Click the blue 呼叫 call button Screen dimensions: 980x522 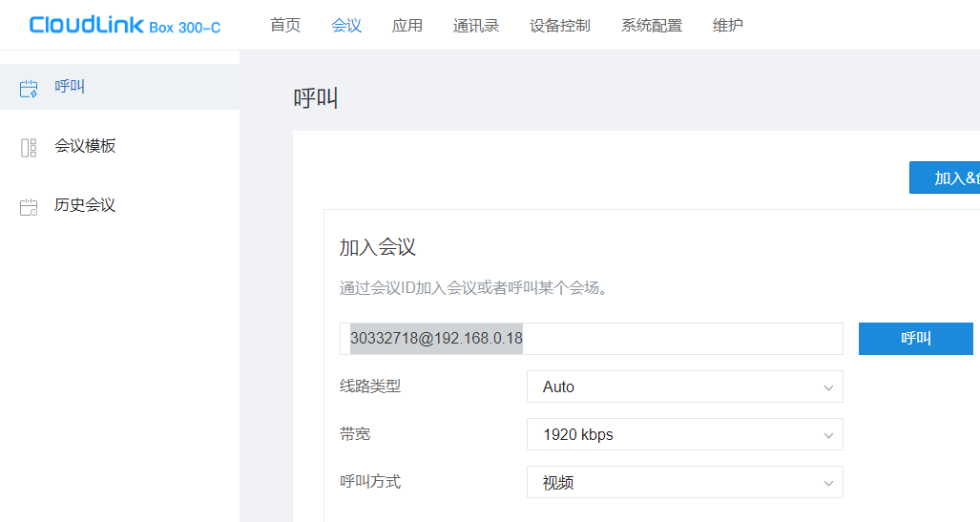(x=916, y=338)
